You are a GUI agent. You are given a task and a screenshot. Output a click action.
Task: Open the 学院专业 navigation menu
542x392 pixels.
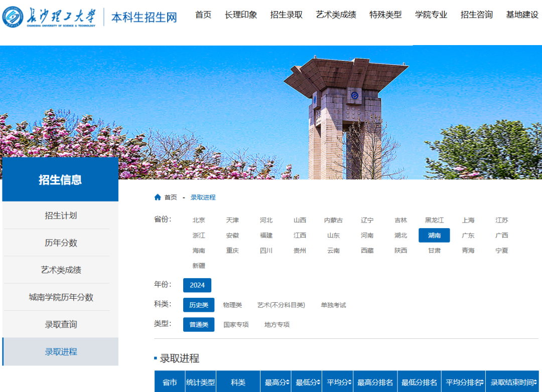click(x=431, y=15)
